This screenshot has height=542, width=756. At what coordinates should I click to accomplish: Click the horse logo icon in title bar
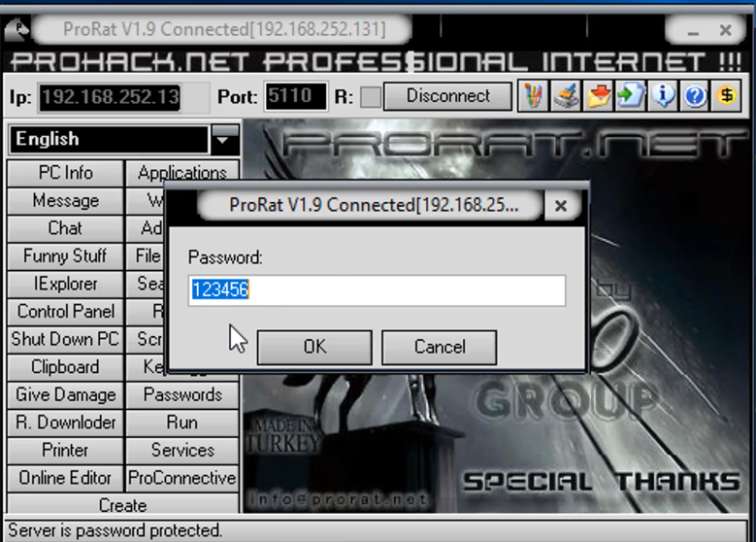[16, 29]
